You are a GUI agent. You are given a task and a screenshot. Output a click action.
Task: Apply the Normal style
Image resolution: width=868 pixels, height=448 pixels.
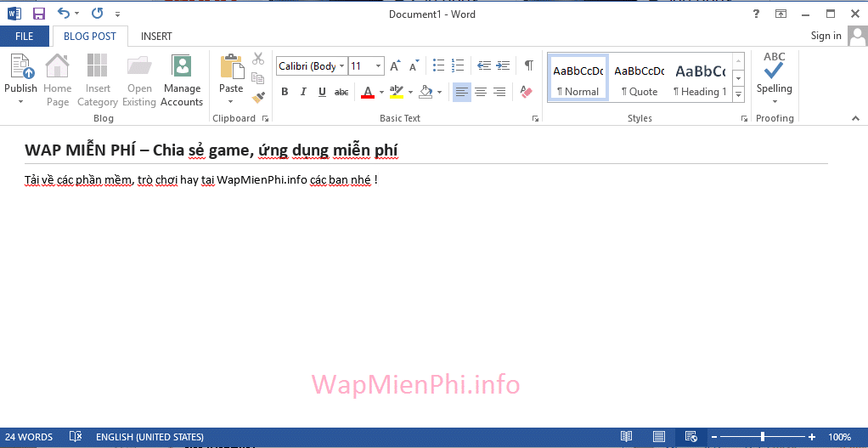pyautogui.click(x=578, y=77)
